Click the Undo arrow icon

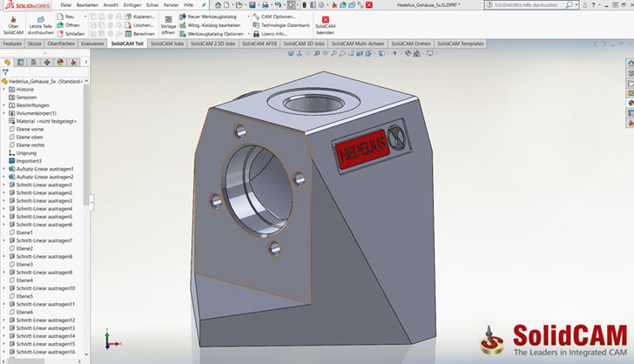pyautogui.click(x=278, y=5)
